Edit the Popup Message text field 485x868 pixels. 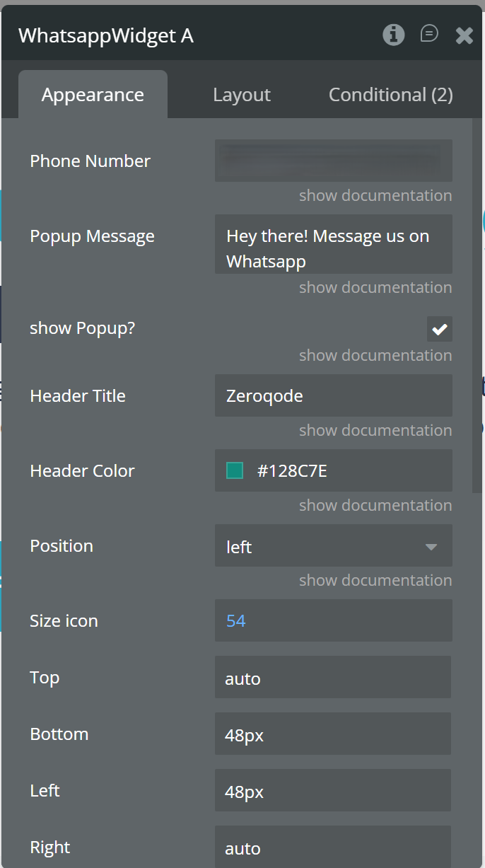[x=333, y=248]
